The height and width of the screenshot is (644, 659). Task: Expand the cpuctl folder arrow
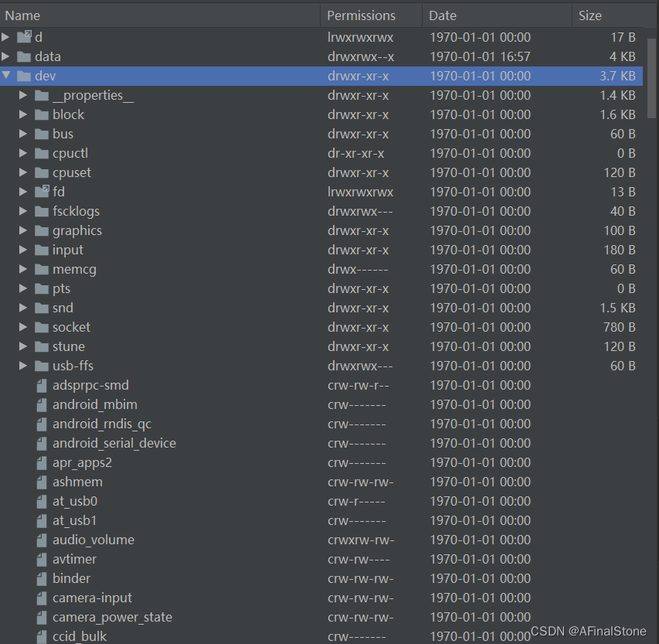pos(23,153)
